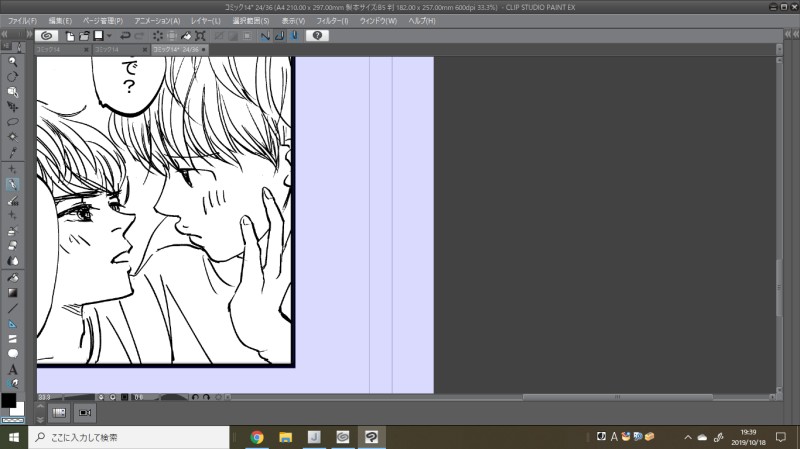Select the Auto select magic wand tool
Image resolution: width=800 pixels, height=449 pixels.
coord(13,137)
